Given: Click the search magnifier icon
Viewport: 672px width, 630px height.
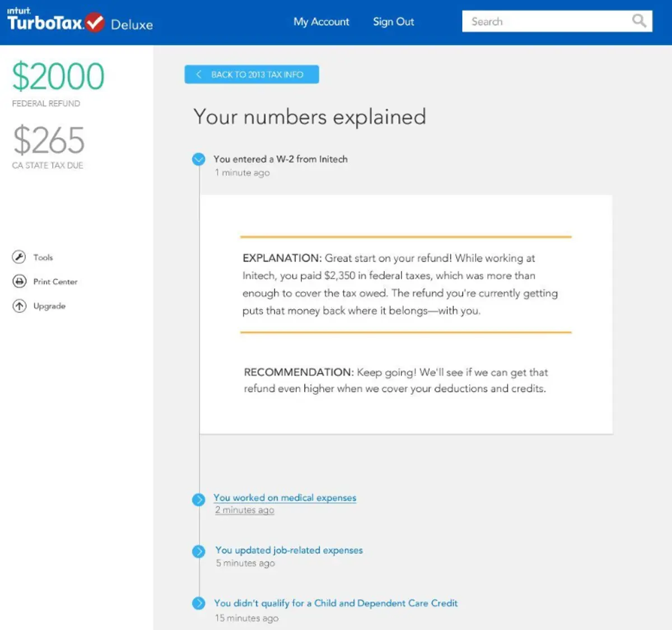Looking at the screenshot, I should tap(639, 21).
